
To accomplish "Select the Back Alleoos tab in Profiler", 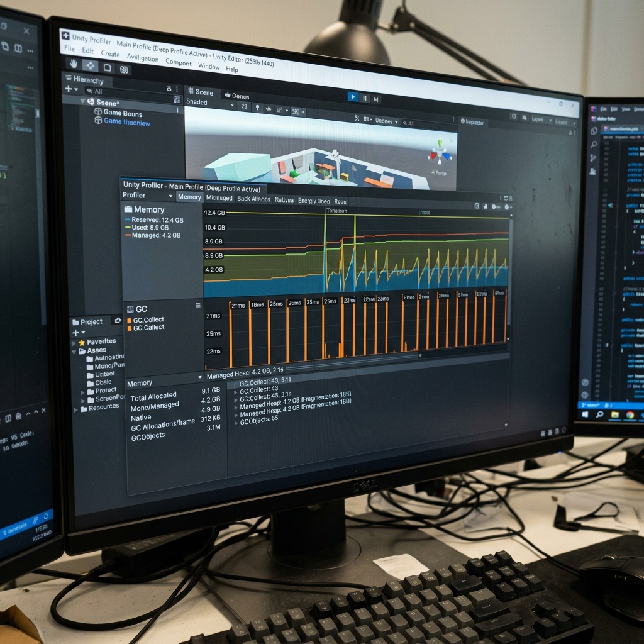I will coord(253,199).
